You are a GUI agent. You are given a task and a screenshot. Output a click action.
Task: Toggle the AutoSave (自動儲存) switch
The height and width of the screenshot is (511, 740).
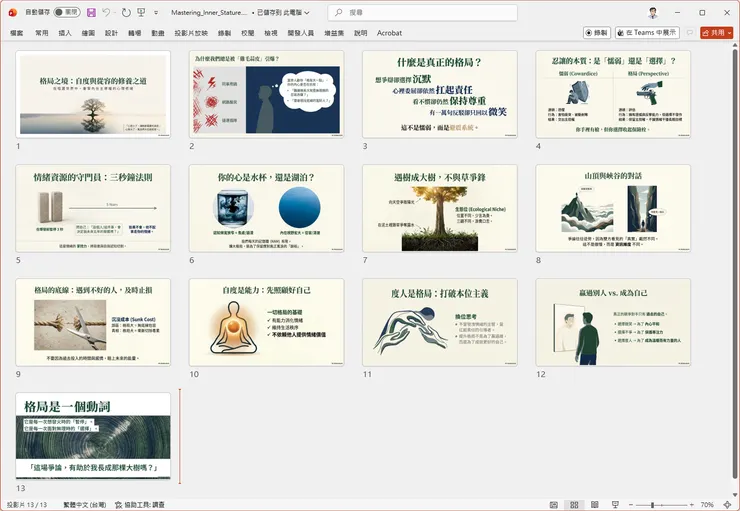(66, 12)
